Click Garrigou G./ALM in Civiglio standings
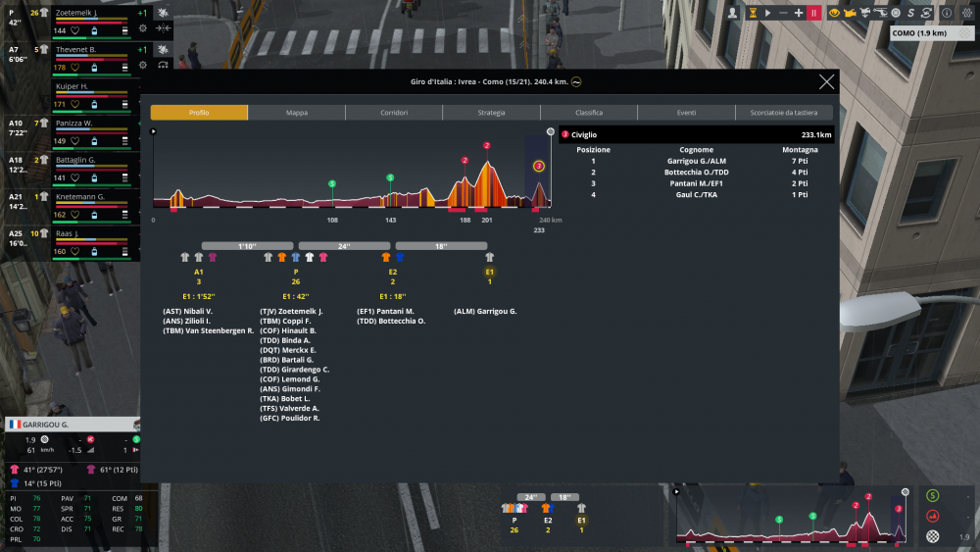Image resolution: width=980 pixels, height=552 pixels. click(x=696, y=162)
